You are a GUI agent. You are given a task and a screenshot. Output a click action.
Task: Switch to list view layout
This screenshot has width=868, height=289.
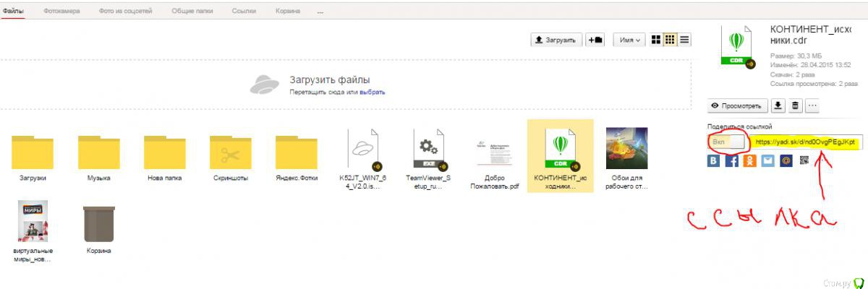(684, 40)
